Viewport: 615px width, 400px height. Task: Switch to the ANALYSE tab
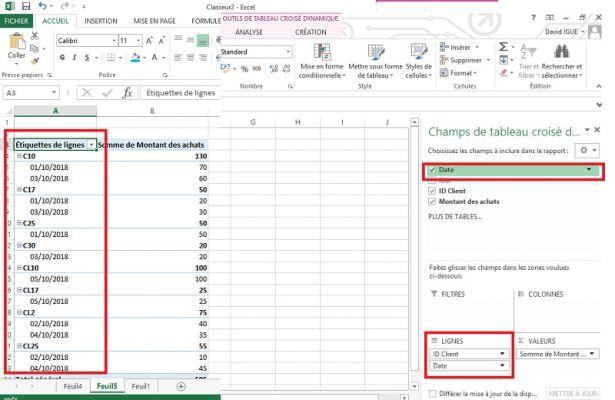249,32
